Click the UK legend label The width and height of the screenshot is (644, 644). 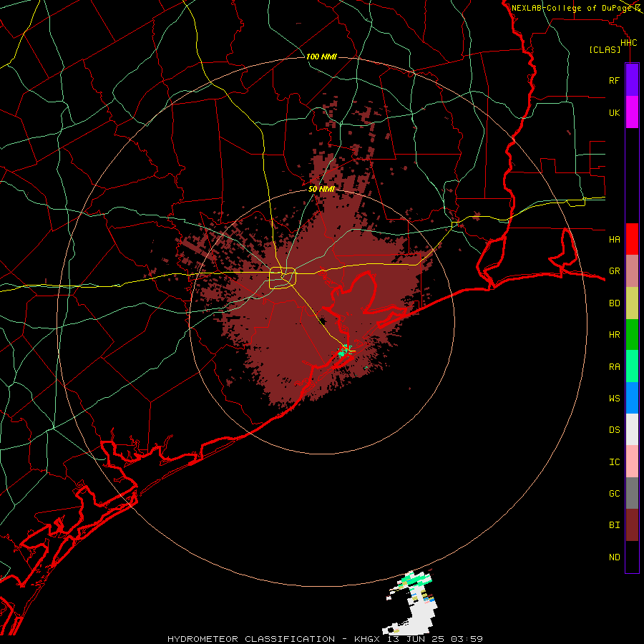point(614,112)
